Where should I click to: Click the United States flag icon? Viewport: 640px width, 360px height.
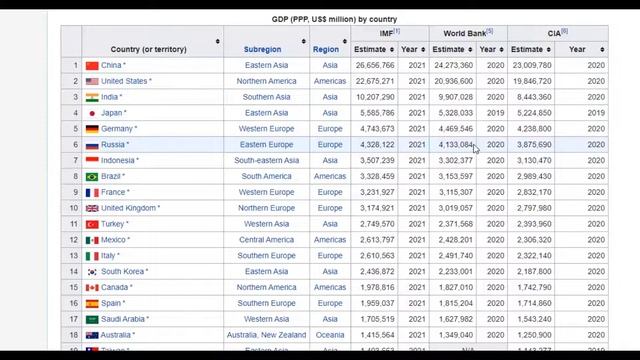click(x=92, y=81)
